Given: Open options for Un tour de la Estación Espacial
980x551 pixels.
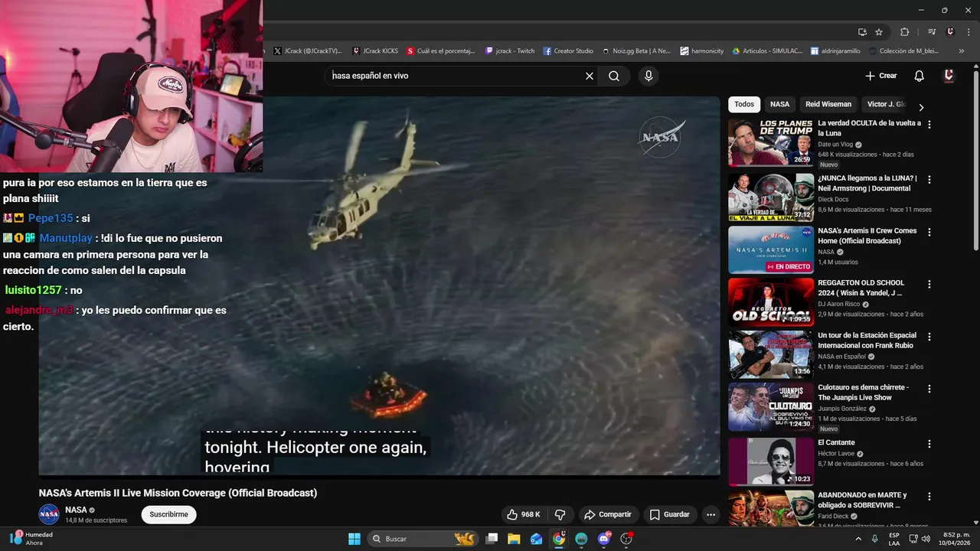Looking at the screenshot, I should click(x=929, y=337).
